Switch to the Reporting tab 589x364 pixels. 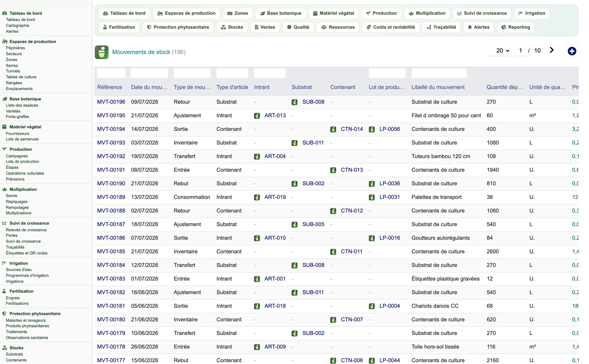click(x=515, y=27)
